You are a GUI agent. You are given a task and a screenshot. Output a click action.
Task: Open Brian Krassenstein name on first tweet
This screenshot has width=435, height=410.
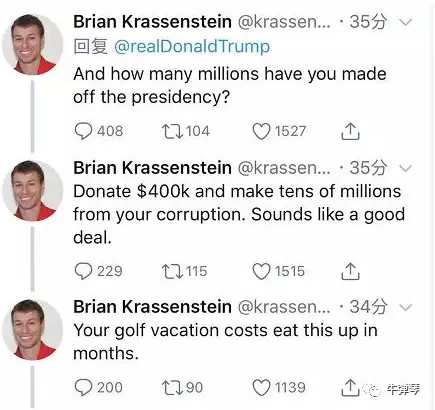tap(152, 22)
